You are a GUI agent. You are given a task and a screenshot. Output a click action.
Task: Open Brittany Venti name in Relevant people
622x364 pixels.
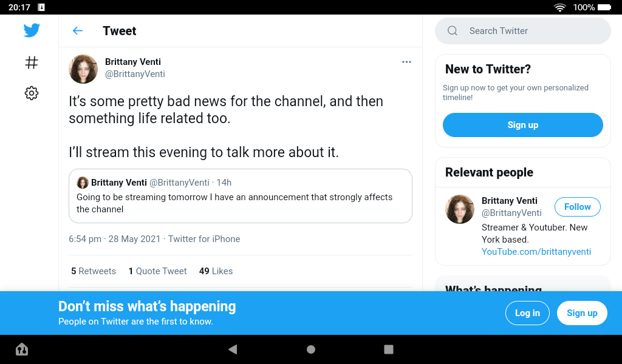click(510, 201)
